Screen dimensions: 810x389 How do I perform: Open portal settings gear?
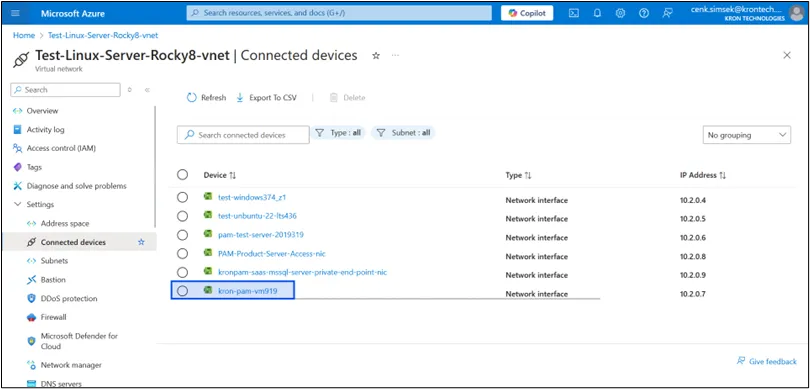pos(620,13)
